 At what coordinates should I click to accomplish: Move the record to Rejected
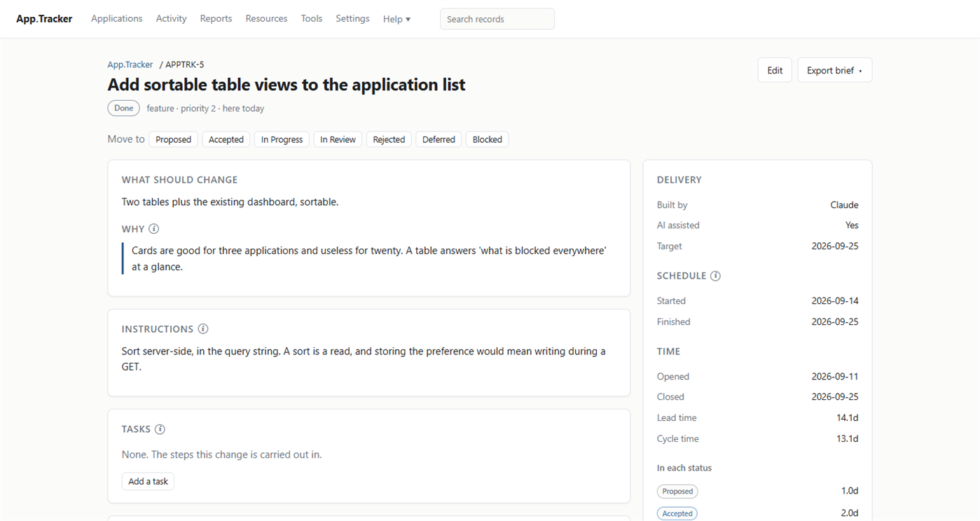tap(389, 139)
